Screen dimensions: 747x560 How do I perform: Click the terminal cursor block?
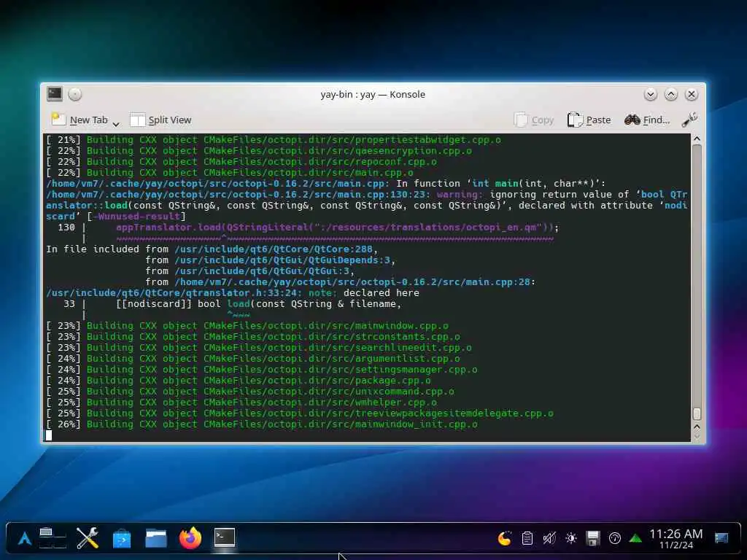(x=49, y=435)
